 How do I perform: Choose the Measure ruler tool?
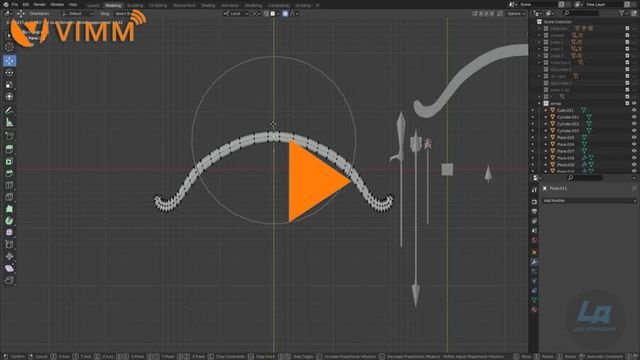coord(9,122)
